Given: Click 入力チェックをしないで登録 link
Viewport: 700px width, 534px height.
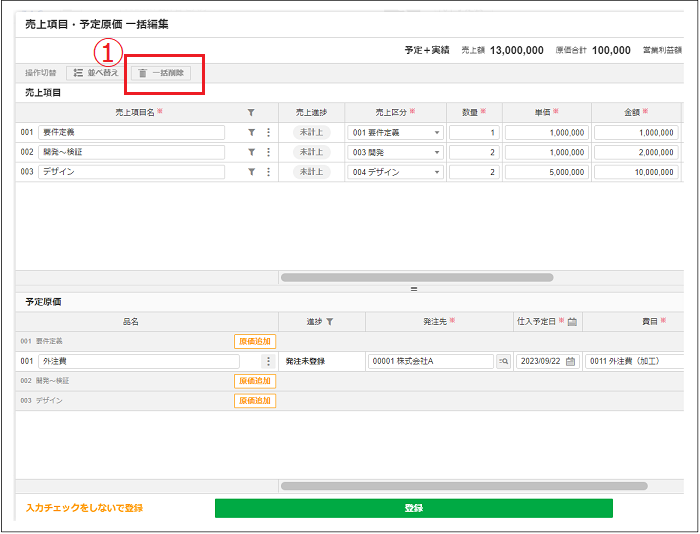Looking at the screenshot, I should 84,508.
